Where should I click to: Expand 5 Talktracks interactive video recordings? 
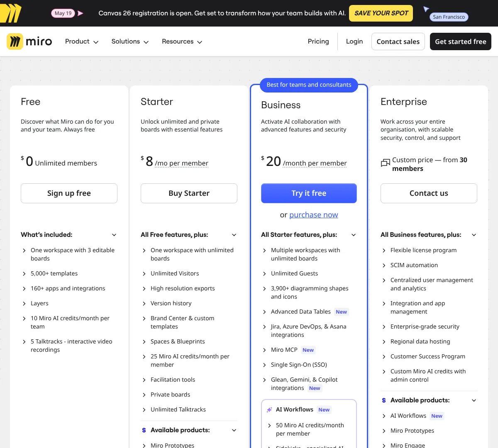click(x=69, y=346)
